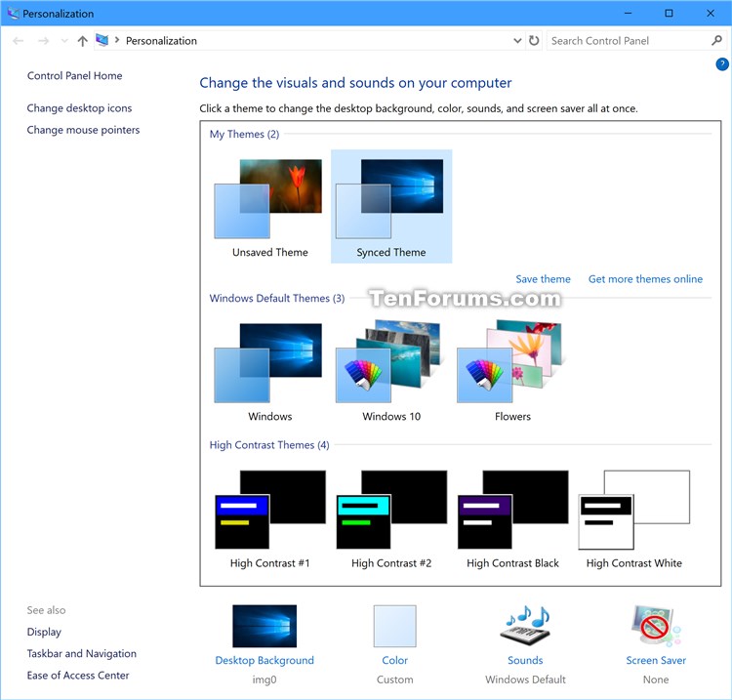This screenshot has height=700, width=732.
Task: Open Control Panel Home
Action: pos(75,75)
